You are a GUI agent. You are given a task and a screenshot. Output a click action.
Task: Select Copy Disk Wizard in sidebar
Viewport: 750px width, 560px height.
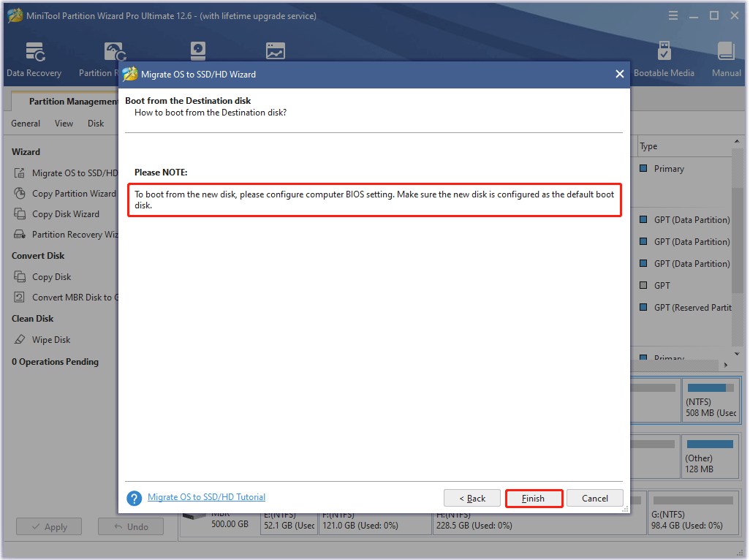[x=66, y=214]
